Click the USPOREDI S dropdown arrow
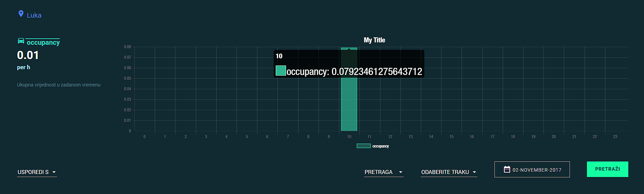The height and width of the screenshot is (194, 644). (54, 172)
